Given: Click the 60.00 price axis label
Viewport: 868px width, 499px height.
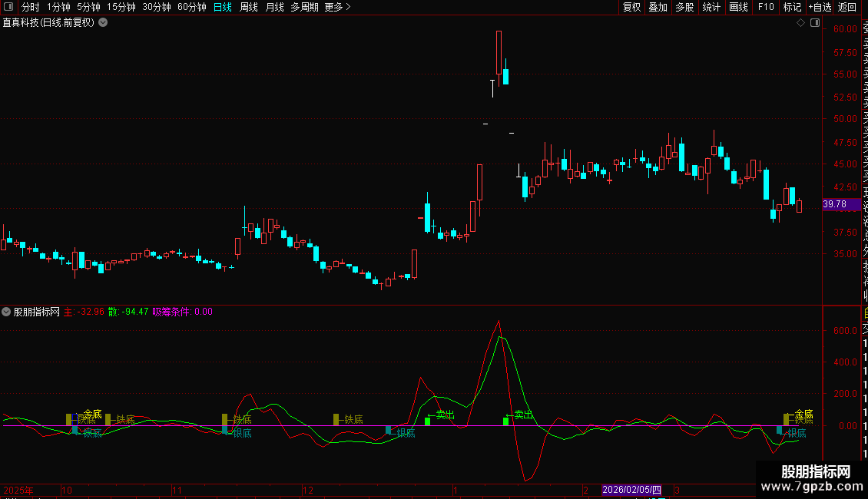Looking at the screenshot, I should (x=845, y=28).
